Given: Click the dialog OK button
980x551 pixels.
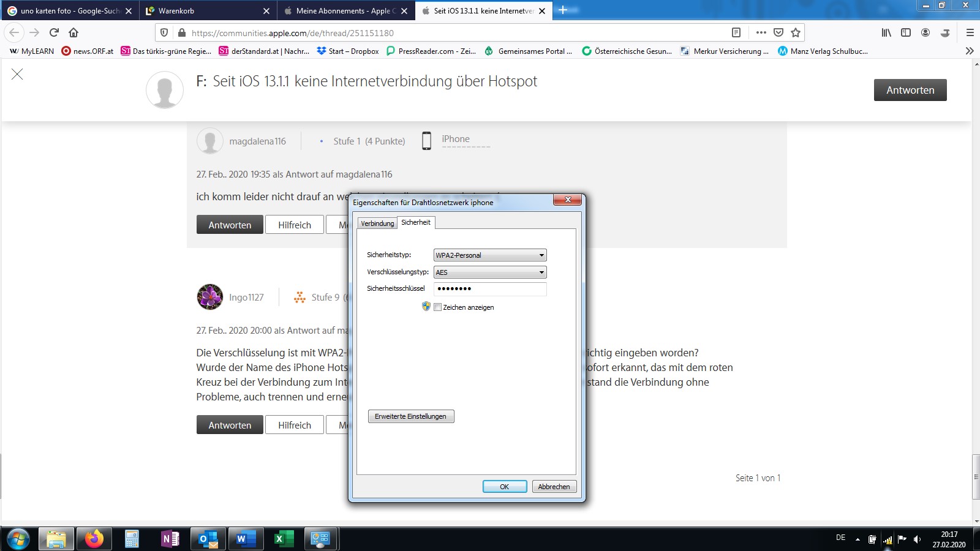Looking at the screenshot, I should pos(505,487).
